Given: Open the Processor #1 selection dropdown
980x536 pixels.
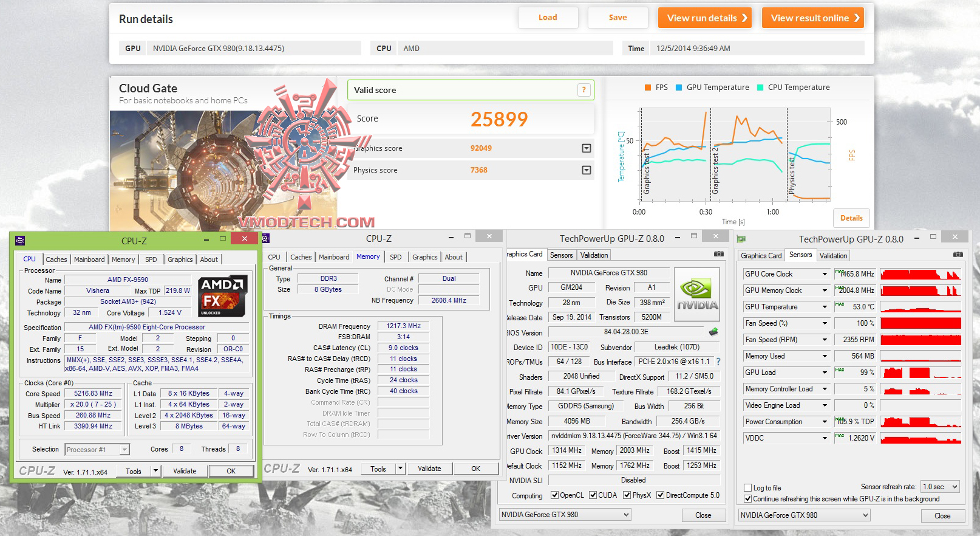Looking at the screenshot, I should coord(124,450).
